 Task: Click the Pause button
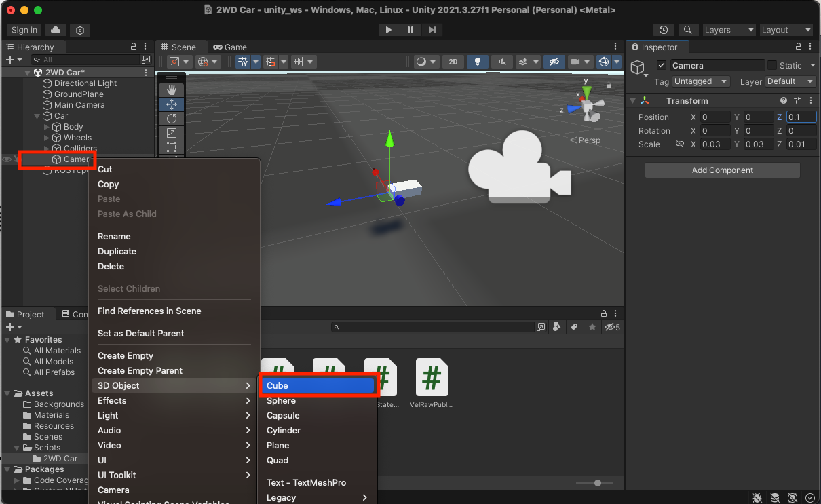(411, 30)
